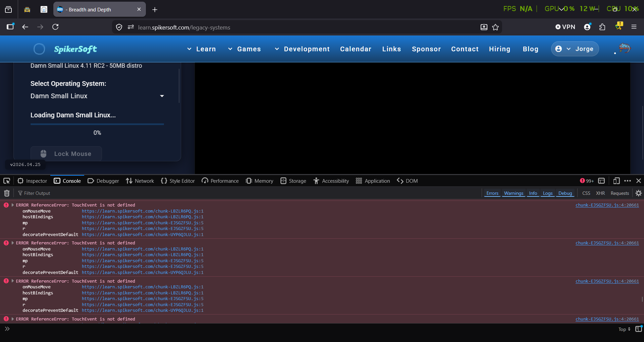644x342 pixels.
Task: Open the VPN panel
Action: coord(565,27)
